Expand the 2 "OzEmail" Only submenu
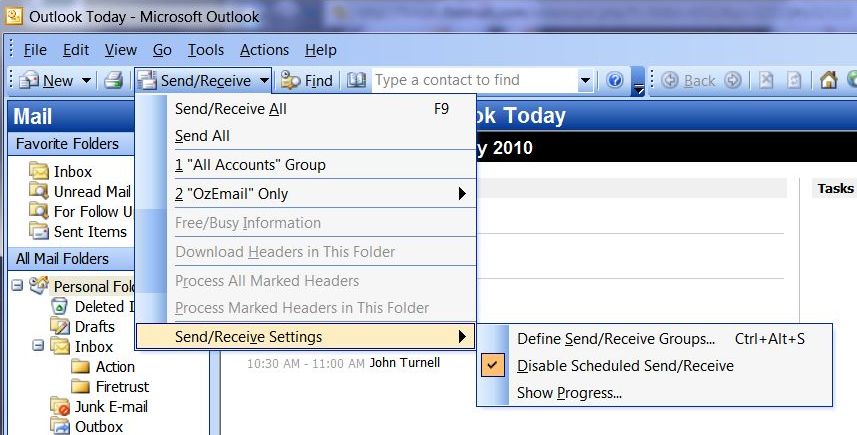Screen dimensions: 857x435 [306, 193]
